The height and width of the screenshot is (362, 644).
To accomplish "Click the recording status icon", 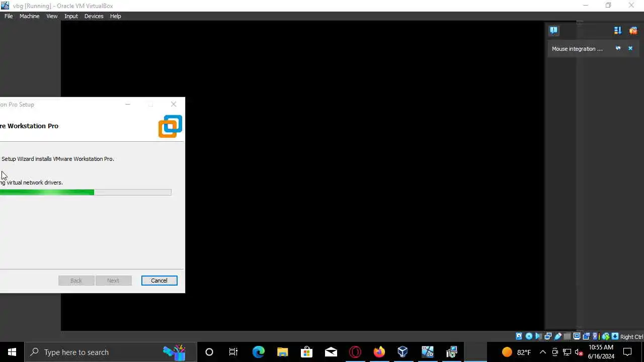I will [586, 336].
